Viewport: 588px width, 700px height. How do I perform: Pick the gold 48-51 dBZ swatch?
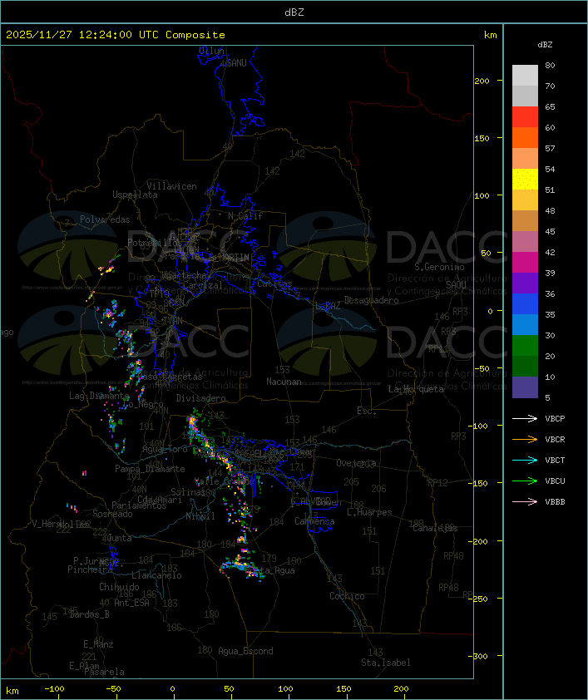coord(525,200)
